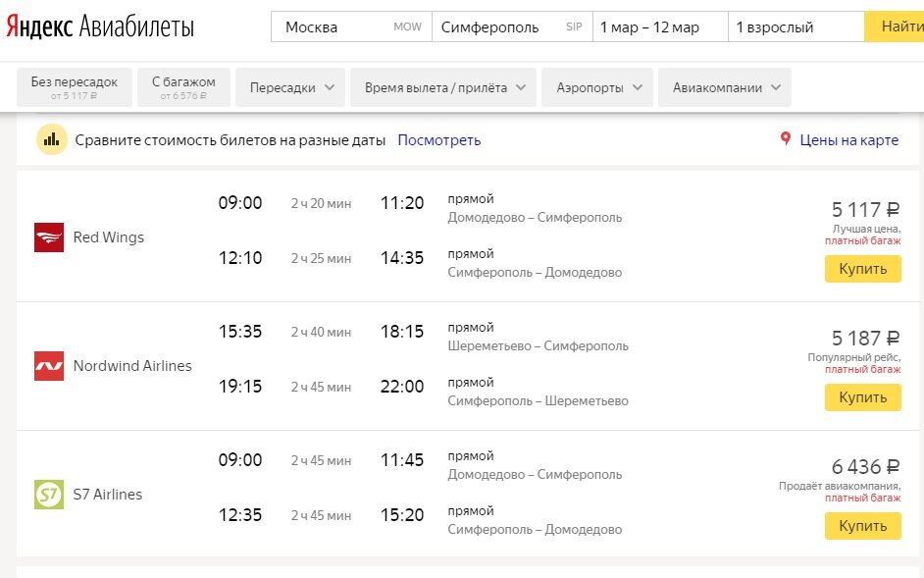Select the 'Red Wings' airline name
The image size is (924, 578).
109,237
